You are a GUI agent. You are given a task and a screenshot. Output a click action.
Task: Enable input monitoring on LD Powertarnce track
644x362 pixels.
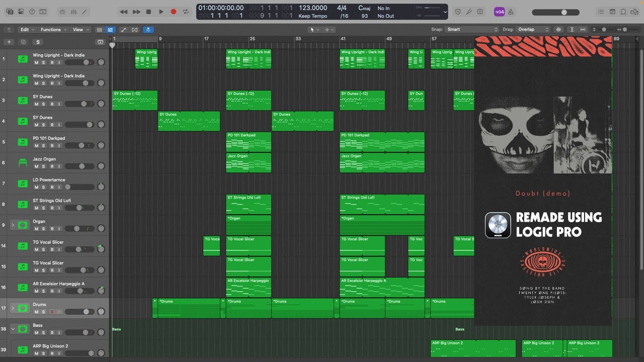[59, 187]
